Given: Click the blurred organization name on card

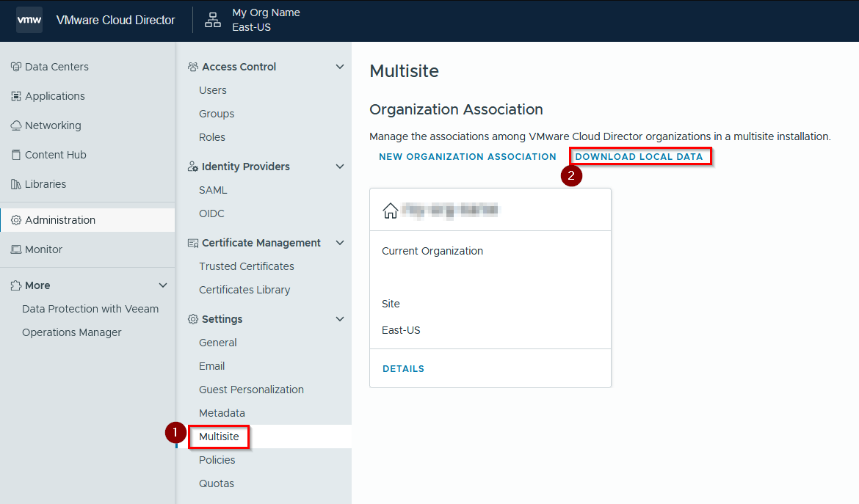Looking at the screenshot, I should pyautogui.click(x=449, y=210).
